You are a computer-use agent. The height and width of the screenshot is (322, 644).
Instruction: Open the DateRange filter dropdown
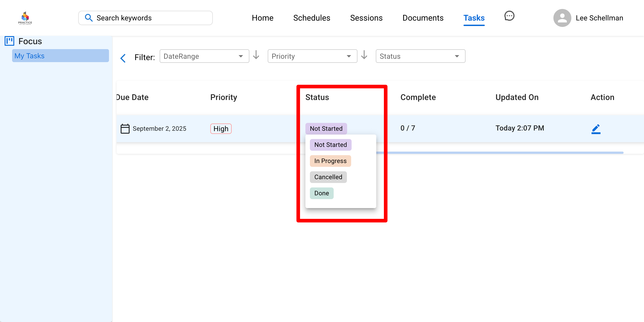(x=204, y=56)
